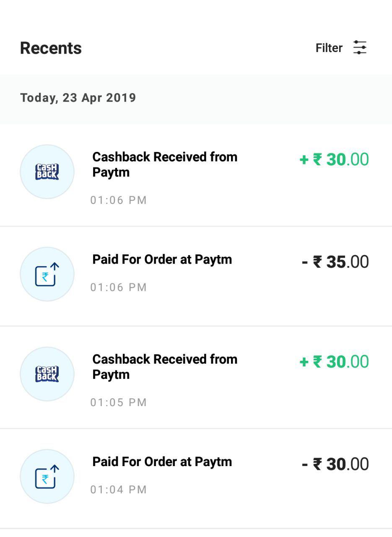
Task: Tap the Cashback badge icon of the 01:05 PM cashback
Action: pos(47,374)
